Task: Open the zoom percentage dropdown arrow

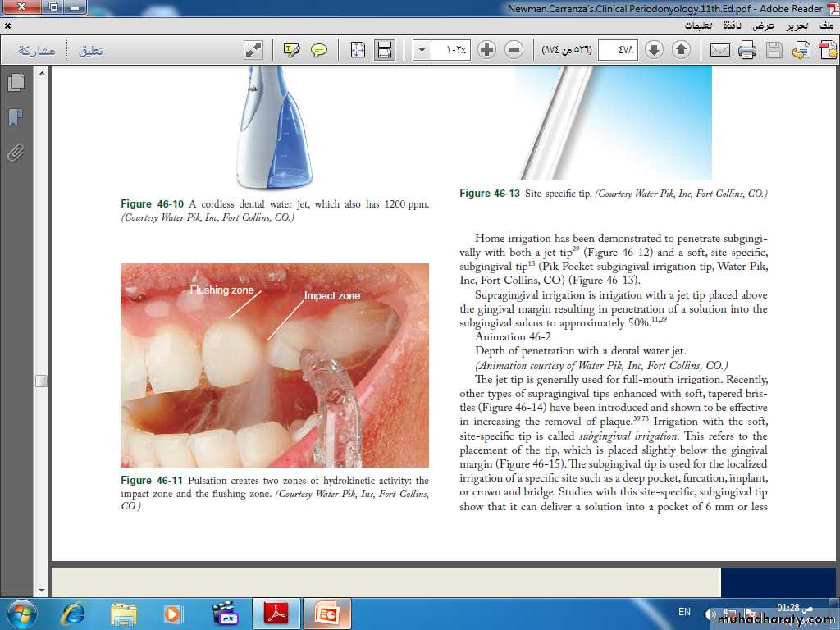Action: (x=422, y=51)
